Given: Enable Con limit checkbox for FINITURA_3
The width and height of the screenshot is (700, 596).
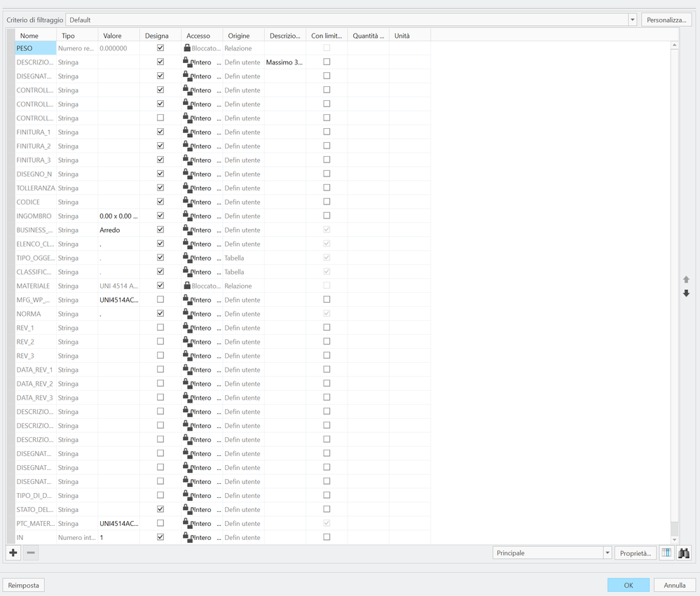Looking at the screenshot, I should pos(327,160).
